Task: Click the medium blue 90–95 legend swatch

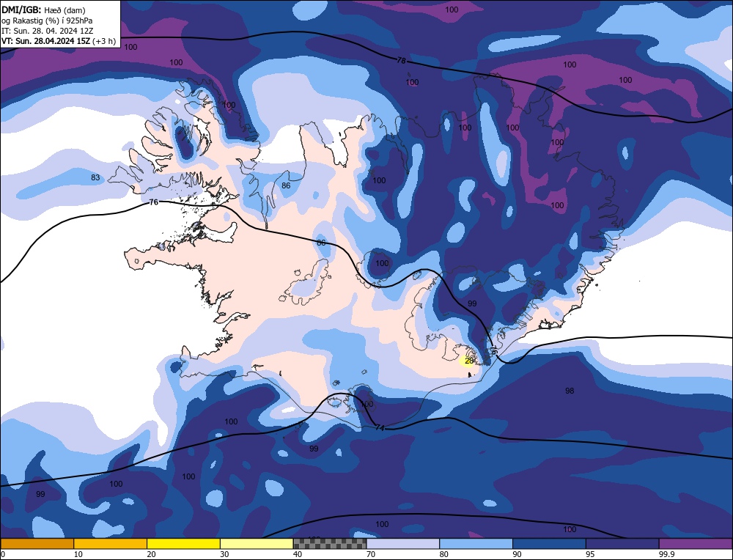Action: [x=549, y=544]
